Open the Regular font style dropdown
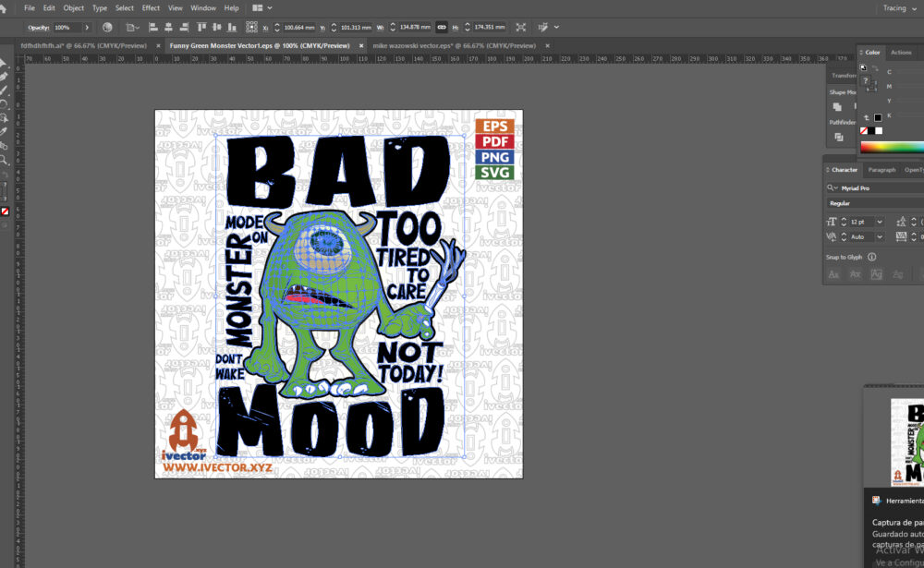Image resolution: width=924 pixels, height=568 pixels. point(874,203)
